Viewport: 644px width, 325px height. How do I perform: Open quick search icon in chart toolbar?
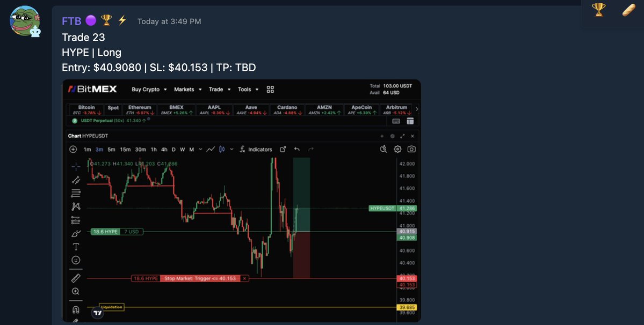tap(383, 149)
